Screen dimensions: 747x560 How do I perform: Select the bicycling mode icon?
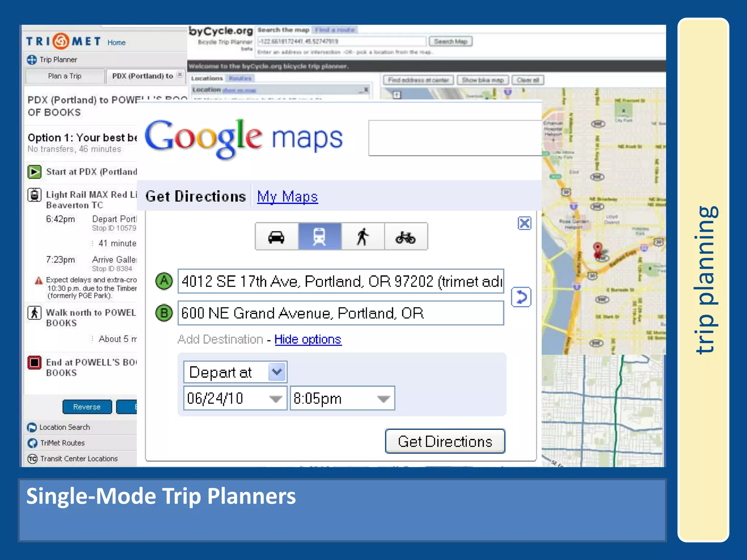click(406, 237)
